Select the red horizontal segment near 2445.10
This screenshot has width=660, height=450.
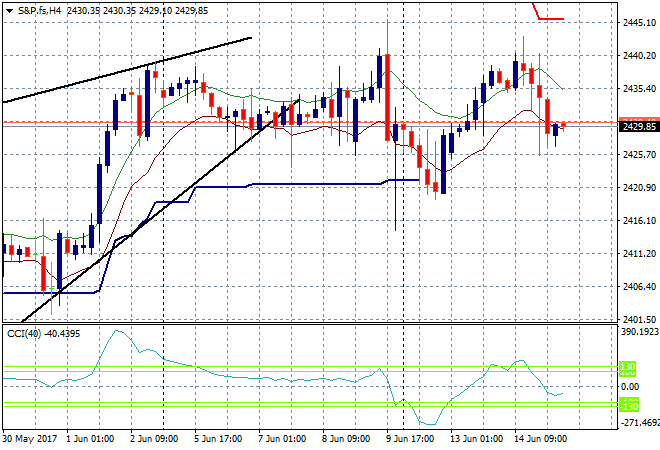(551, 19)
